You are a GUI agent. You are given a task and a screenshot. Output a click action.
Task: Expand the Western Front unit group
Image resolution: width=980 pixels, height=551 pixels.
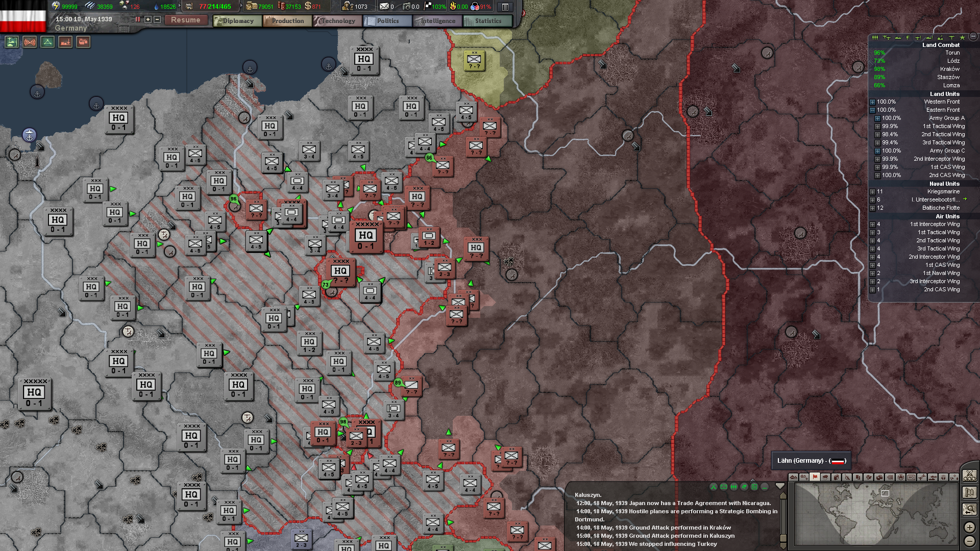tap(872, 102)
